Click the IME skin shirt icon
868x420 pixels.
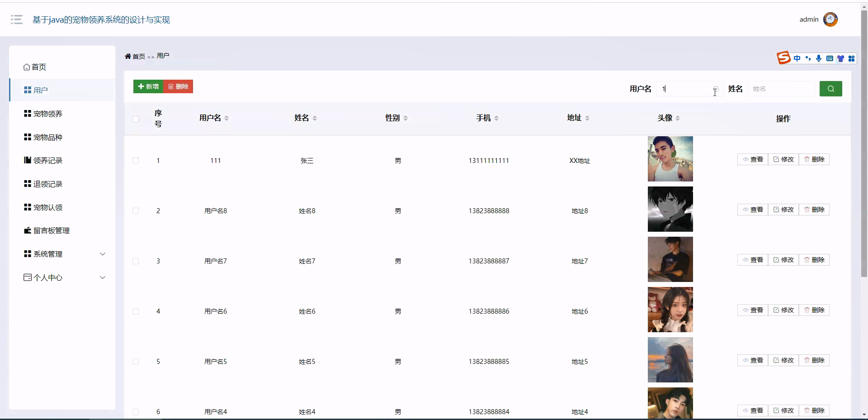(x=840, y=58)
